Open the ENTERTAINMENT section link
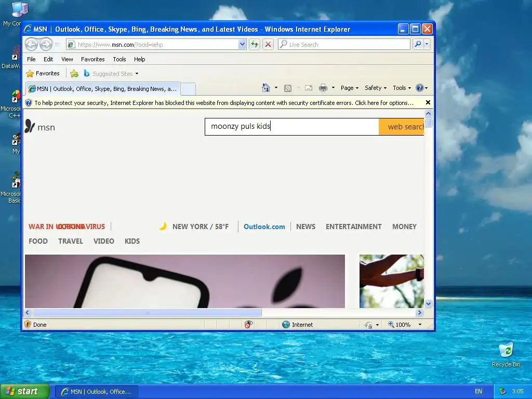 click(353, 227)
